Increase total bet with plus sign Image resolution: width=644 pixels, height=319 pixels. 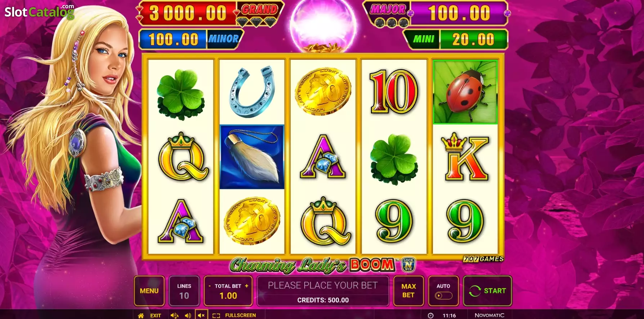247,286
